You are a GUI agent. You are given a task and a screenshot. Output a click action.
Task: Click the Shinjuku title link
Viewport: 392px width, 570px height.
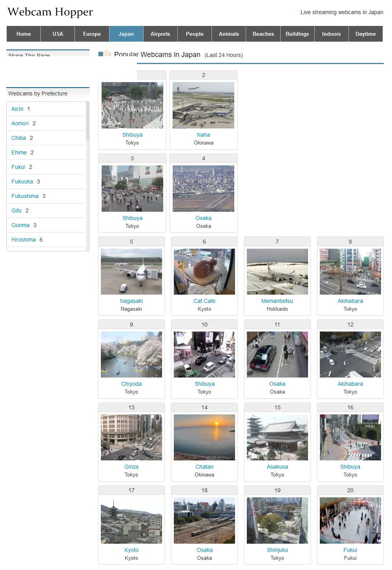(277, 550)
